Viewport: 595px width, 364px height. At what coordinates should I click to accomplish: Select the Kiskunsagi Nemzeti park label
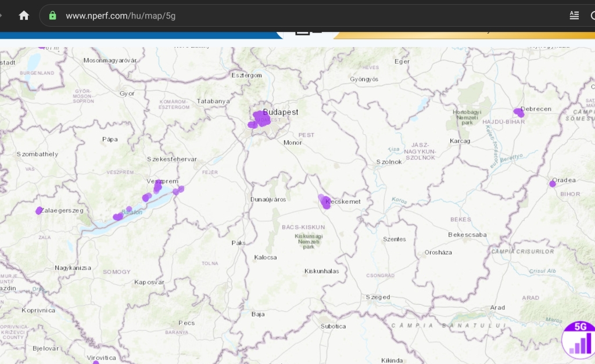tap(308, 241)
